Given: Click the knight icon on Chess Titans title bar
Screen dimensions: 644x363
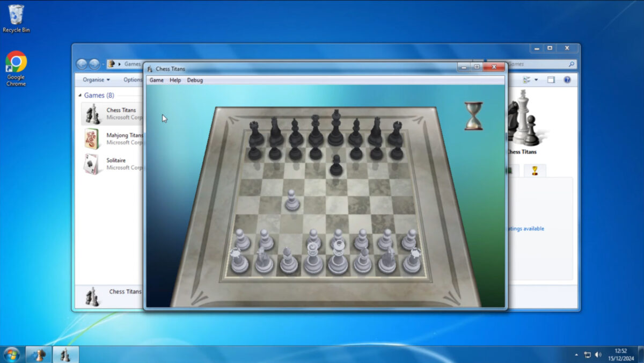Looking at the screenshot, I should (151, 68).
